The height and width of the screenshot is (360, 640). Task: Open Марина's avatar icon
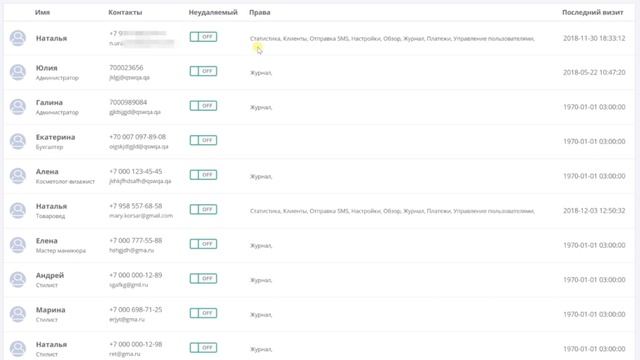18,314
